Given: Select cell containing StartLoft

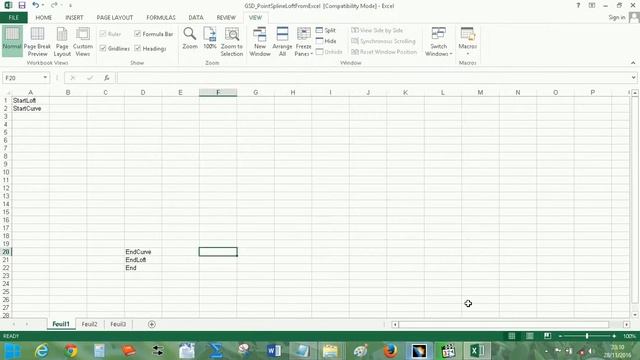Looking at the screenshot, I should click(x=31, y=100).
